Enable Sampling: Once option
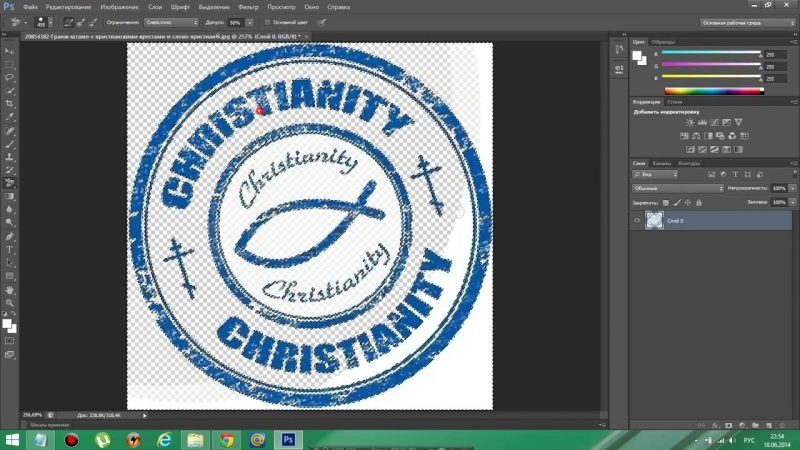Viewport: 800px width, 450px height. click(81, 22)
